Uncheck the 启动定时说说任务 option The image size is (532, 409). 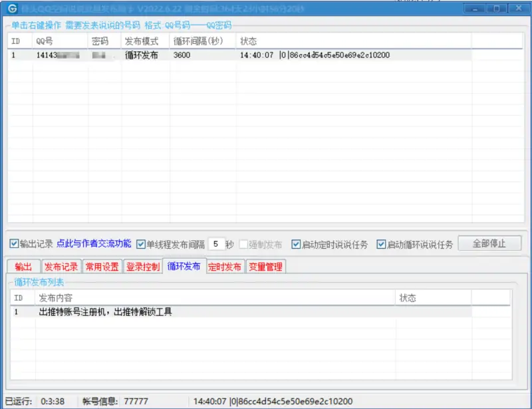[296, 244]
